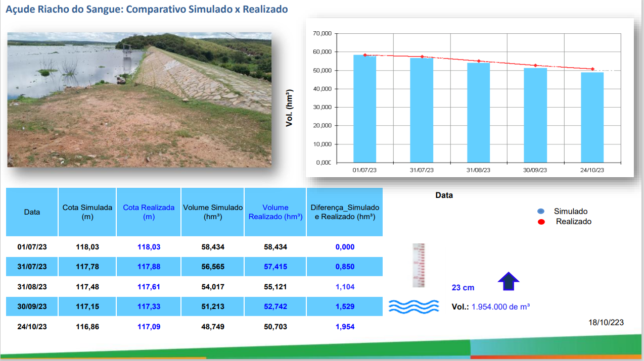Click the Cota Simulada value 117,78
The width and height of the screenshot is (644, 361).
[87, 267]
